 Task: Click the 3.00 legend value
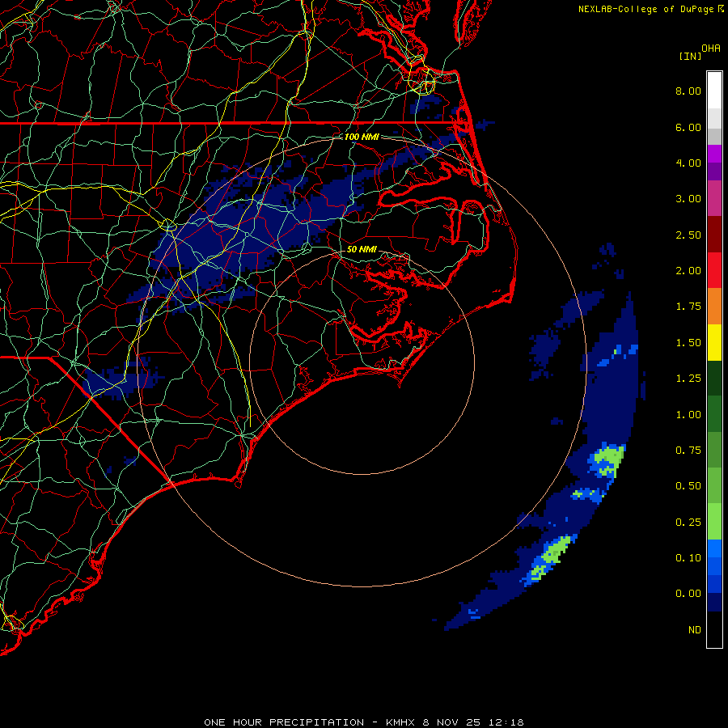(688, 199)
